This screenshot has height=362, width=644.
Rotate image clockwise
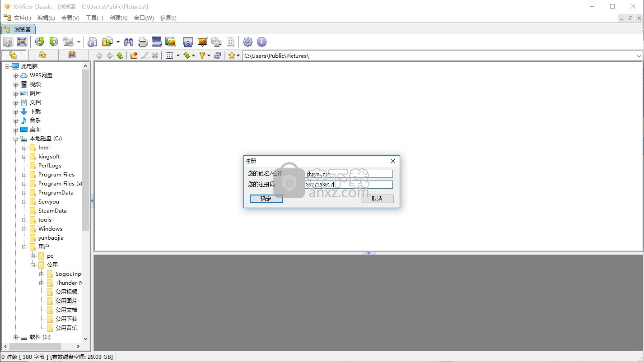coord(54,42)
